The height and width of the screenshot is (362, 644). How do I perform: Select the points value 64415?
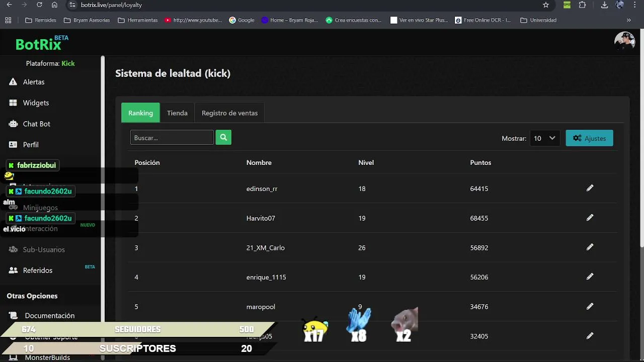pos(479,189)
